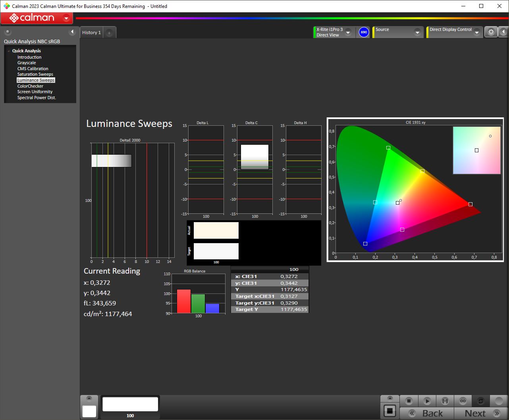Click the fL: 343,659 reading text
509x420 pixels.
tap(100, 303)
